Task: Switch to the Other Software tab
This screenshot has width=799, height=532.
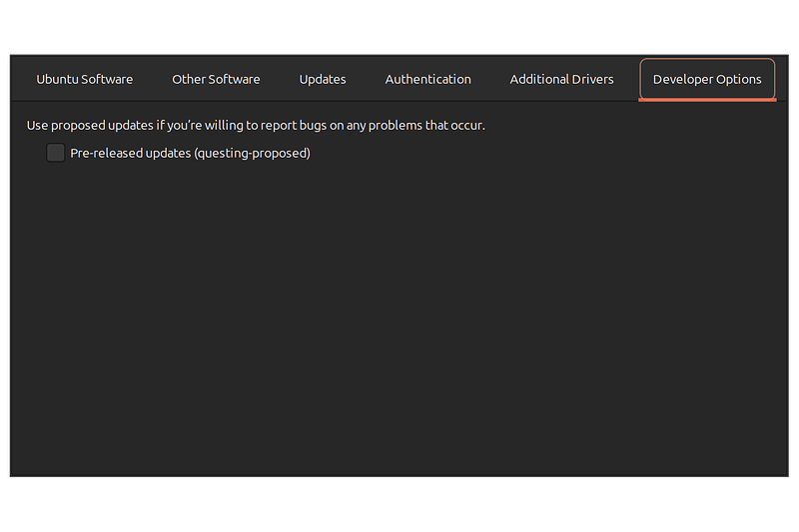Action: pyautogui.click(x=216, y=80)
